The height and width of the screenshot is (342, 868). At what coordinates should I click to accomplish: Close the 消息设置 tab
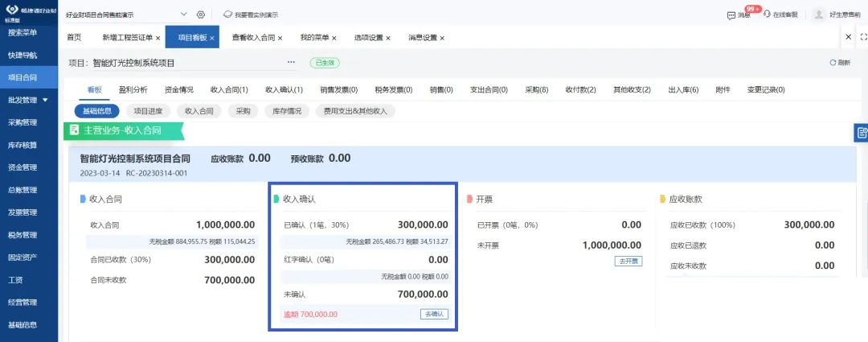pos(442,39)
